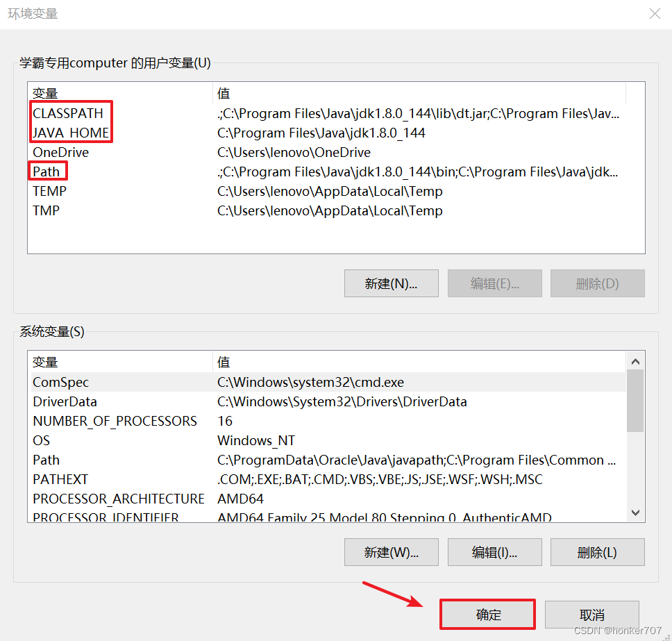672x641 pixels.
Task: Click 编辑(I) to edit a system variable
Action: [494, 552]
